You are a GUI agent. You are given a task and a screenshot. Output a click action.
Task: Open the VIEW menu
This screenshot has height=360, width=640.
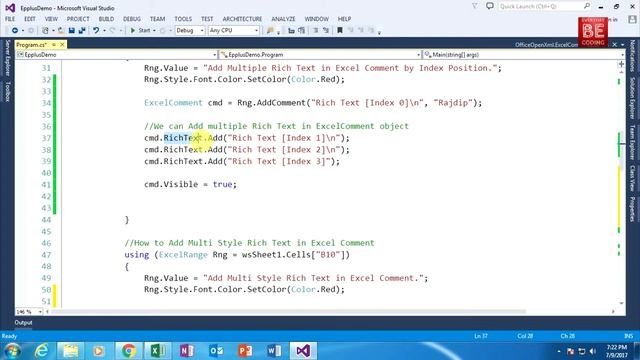(51, 19)
